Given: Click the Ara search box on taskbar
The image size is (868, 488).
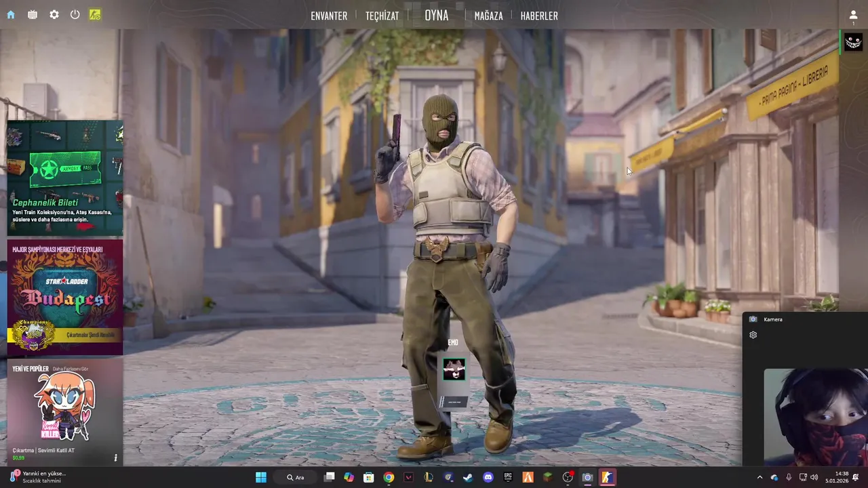Looking at the screenshot, I should coord(295,477).
